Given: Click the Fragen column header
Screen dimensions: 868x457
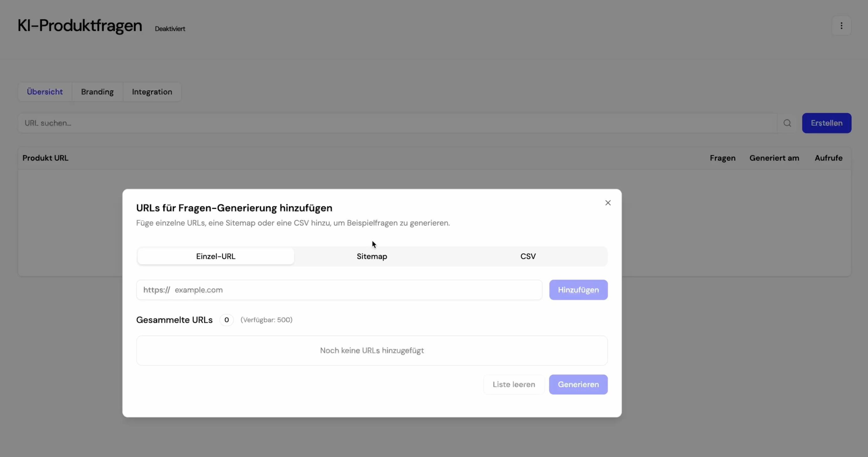Looking at the screenshot, I should pyautogui.click(x=722, y=158).
